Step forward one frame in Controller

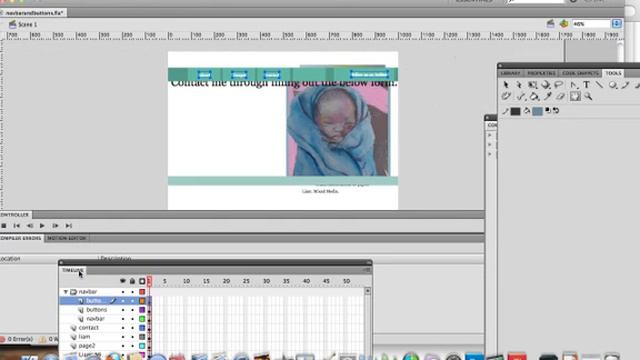[55, 226]
